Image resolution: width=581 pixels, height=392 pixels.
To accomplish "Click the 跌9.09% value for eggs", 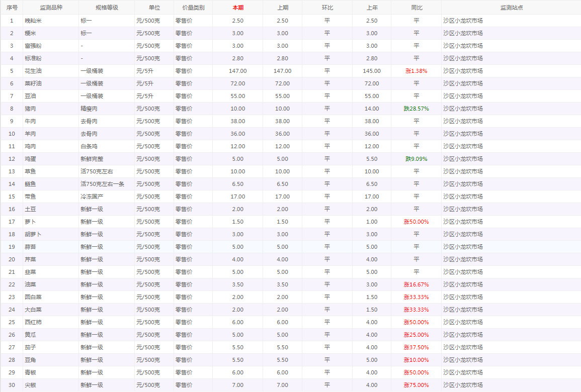I will click(x=416, y=159).
